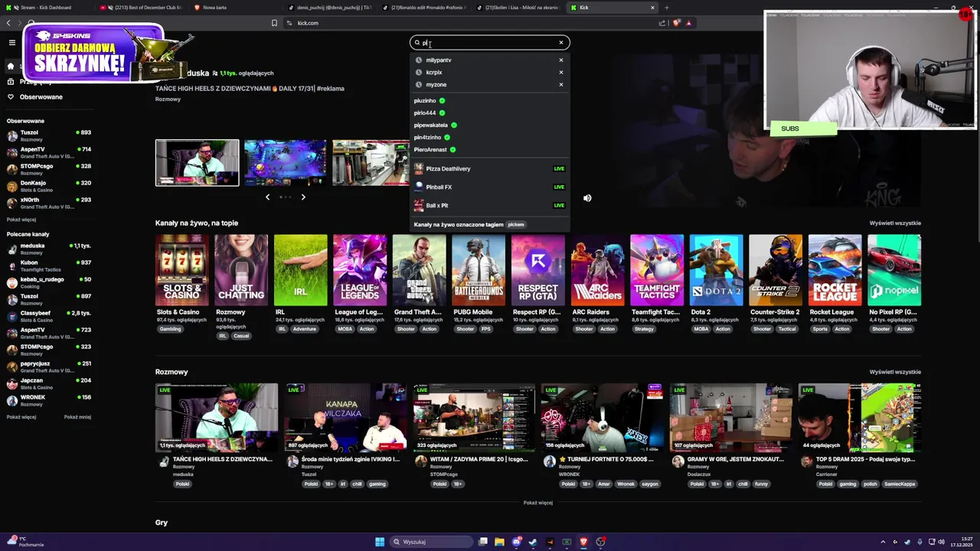Open Rocket League category card
This screenshot has width=980, height=551.
(835, 270)
